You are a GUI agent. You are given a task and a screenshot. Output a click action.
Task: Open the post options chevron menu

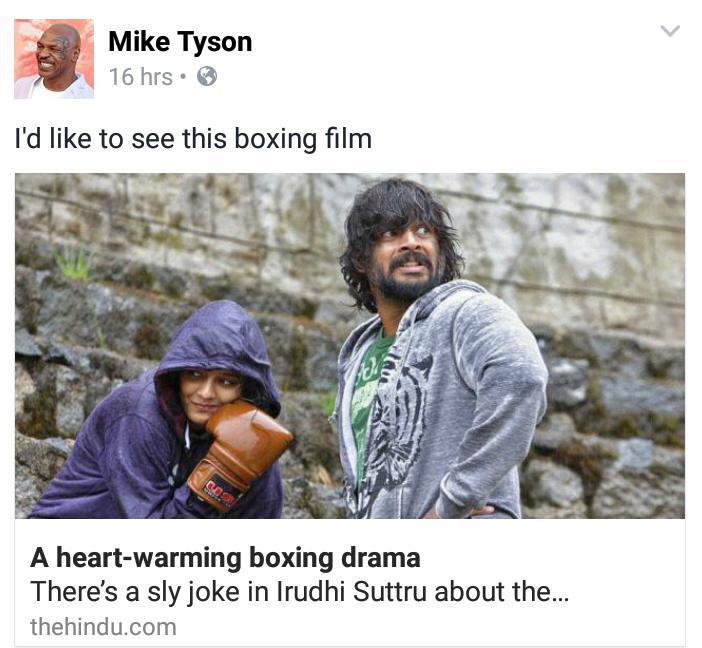670,30
